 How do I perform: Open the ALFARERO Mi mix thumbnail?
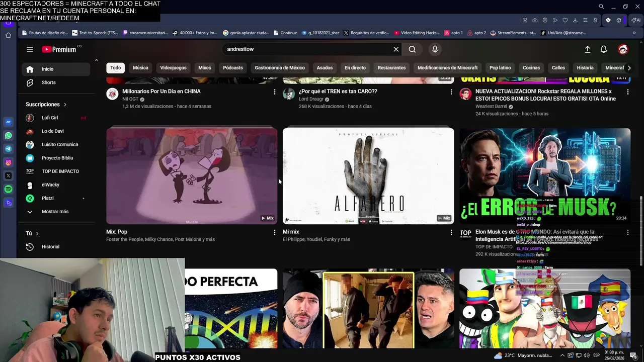pos(368,176)
